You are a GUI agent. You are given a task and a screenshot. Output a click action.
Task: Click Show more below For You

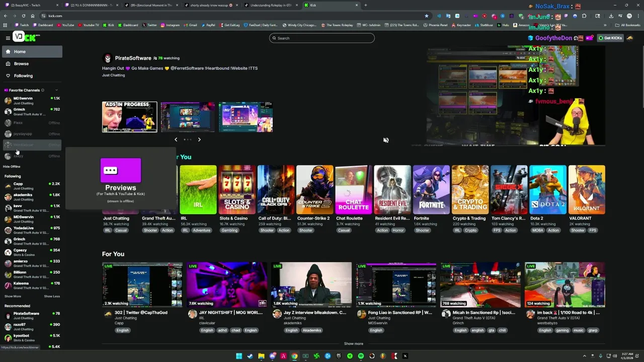(353, 344)
